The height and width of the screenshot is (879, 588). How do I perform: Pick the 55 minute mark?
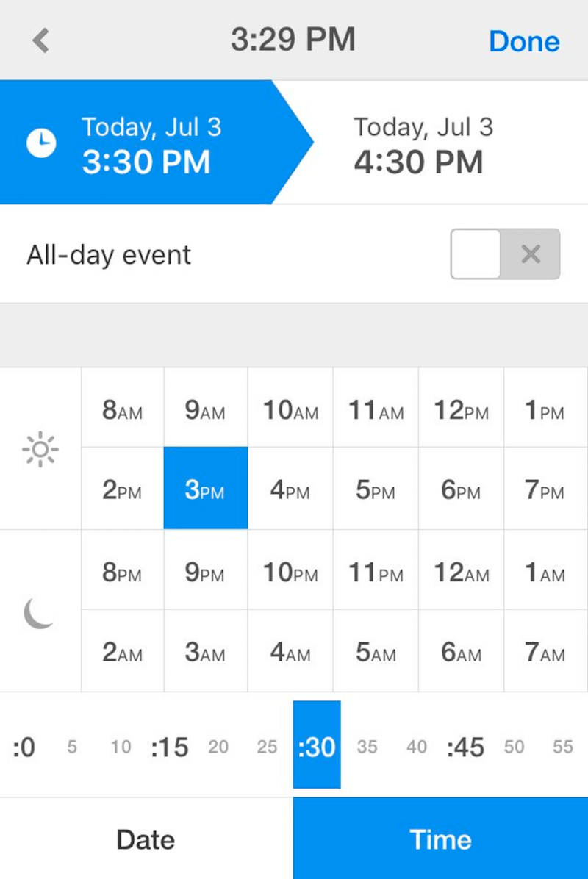point(563,747)
